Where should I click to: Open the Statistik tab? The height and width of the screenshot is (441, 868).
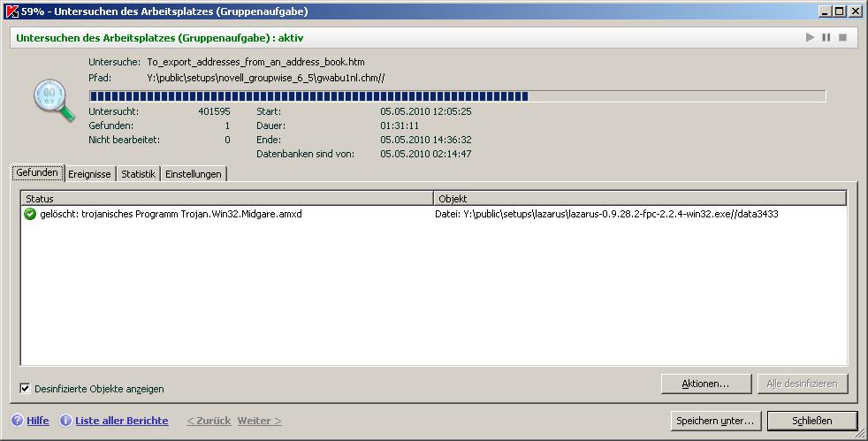point(138,174)
